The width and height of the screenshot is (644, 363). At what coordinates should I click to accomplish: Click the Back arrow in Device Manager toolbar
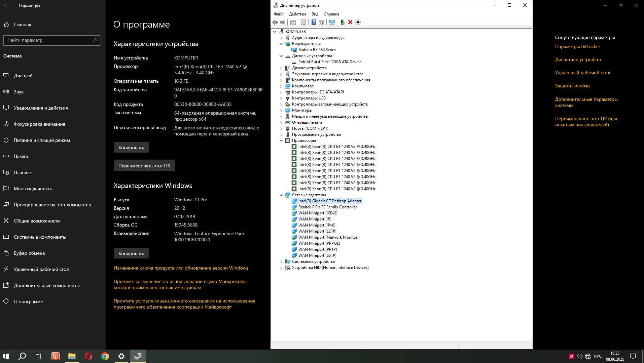pos(275,22)
